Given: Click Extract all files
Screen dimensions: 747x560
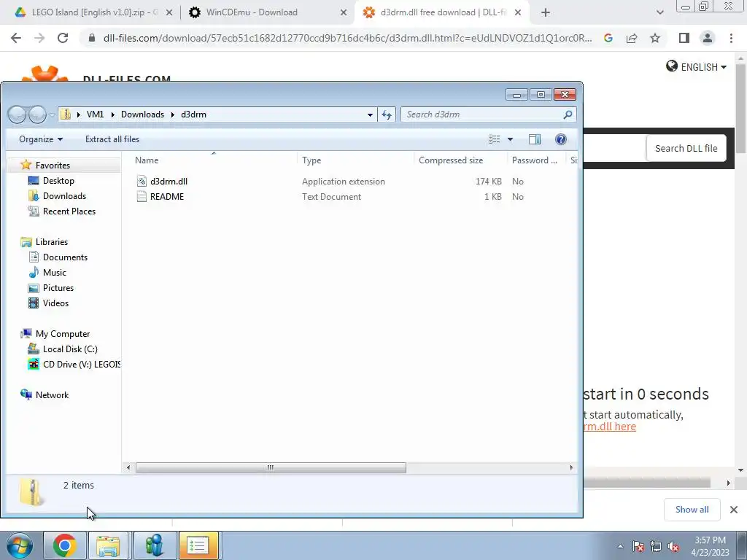Looking at the screenshot, I should pyautogui.click(x=112, y=139).
